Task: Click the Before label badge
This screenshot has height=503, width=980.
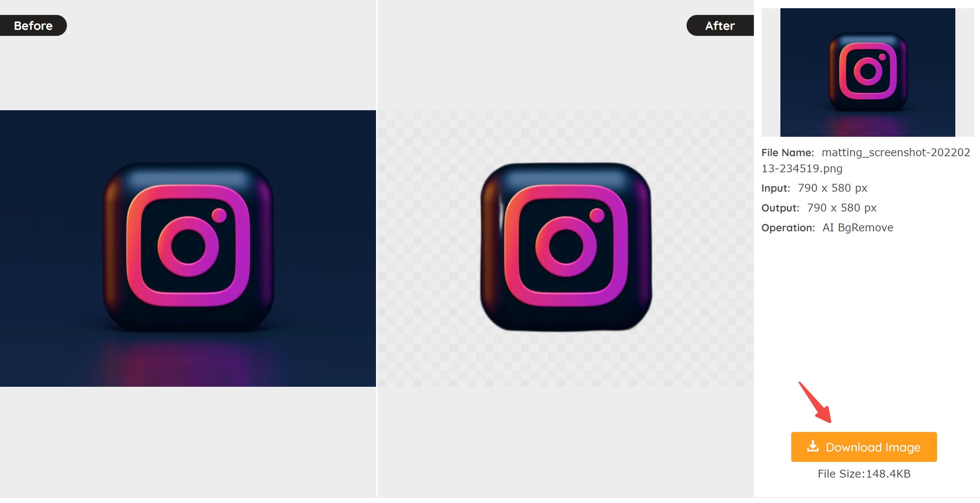Action: (33, 25)
